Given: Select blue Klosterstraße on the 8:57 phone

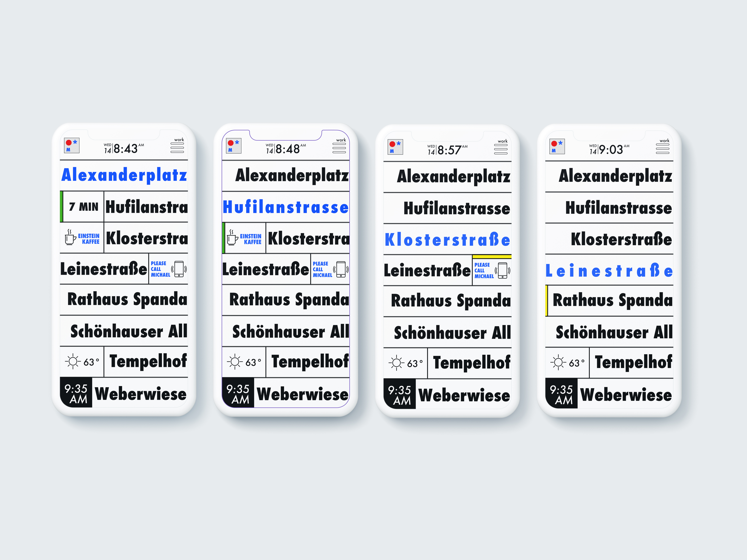Looking at the screenshot, I should [x=447, y=239].
